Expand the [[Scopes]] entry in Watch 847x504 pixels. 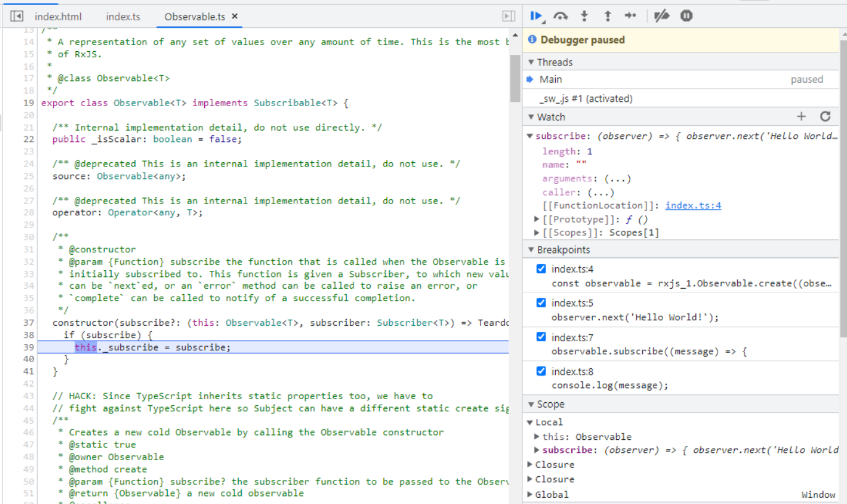(537, 233)
